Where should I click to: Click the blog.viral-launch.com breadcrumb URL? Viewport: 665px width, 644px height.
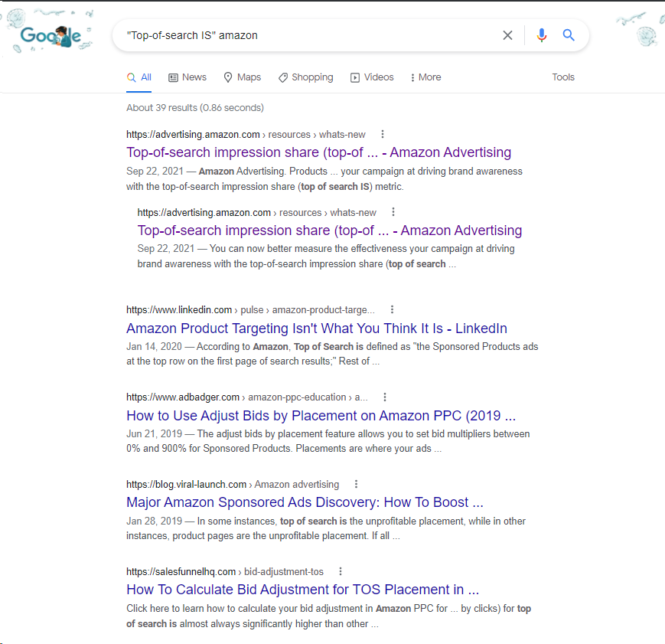[233, 485]
